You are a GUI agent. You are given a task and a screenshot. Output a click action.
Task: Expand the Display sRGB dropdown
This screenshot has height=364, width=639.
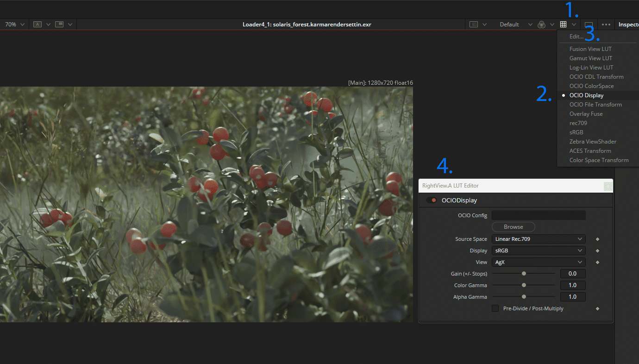pos(538,251)
